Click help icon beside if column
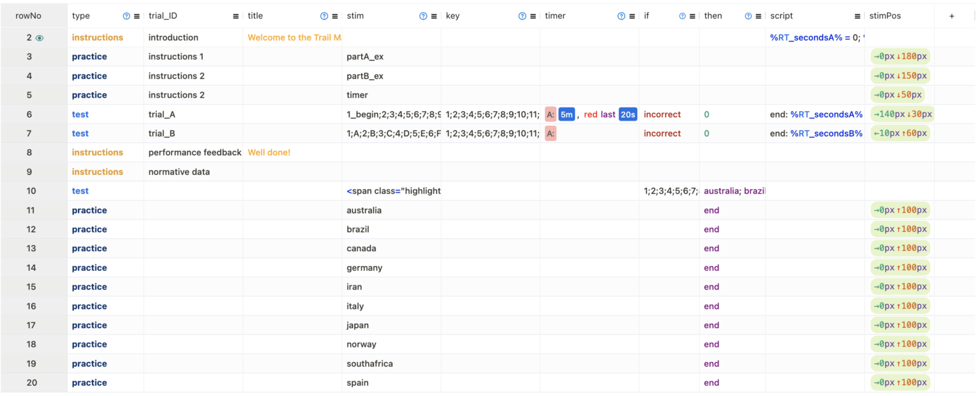The height and width of the screenshot is (396, 980). 682,16
